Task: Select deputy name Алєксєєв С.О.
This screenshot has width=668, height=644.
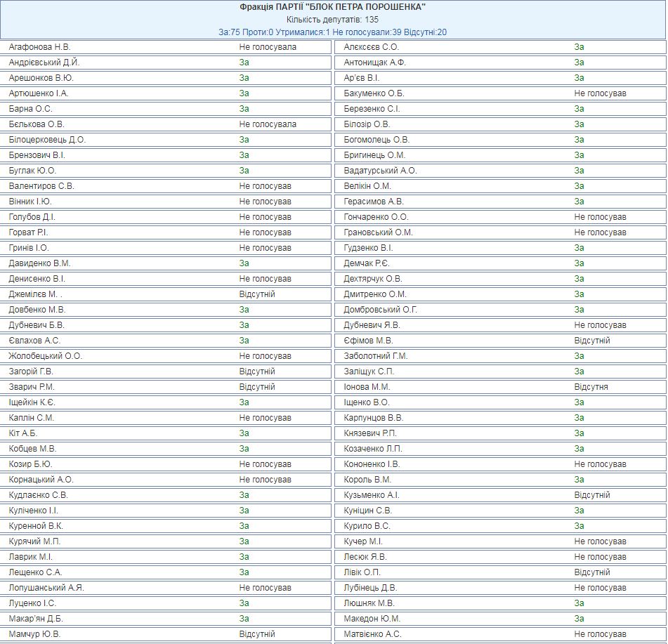Action: pos(372,47)
